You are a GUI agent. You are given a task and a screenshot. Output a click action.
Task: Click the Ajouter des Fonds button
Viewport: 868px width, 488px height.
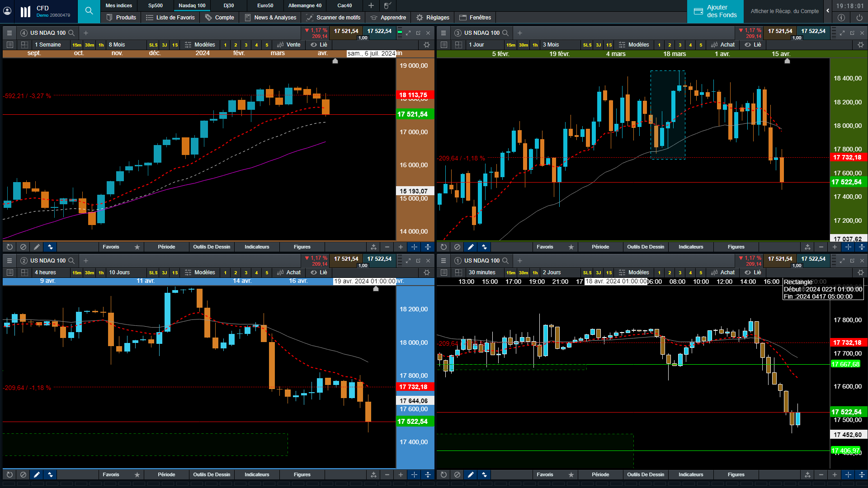[x=715, y=11]
